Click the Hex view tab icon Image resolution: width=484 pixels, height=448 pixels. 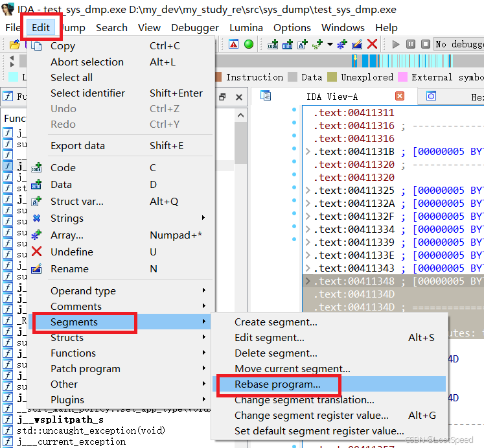(x=431, y=96)
